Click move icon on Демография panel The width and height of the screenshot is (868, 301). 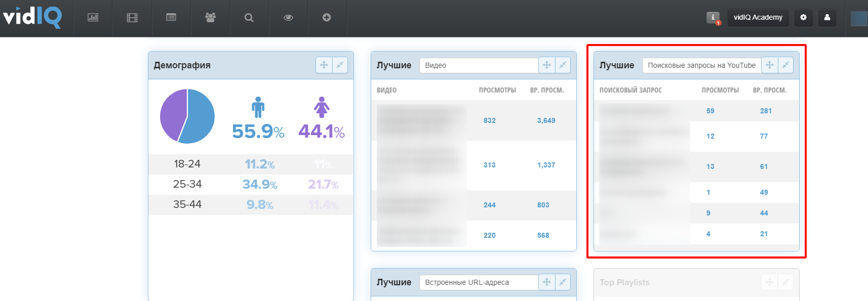coord(324,65)
